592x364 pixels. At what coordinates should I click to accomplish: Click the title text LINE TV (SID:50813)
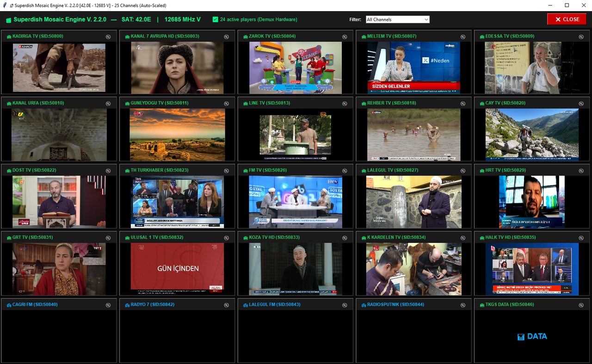270,103
